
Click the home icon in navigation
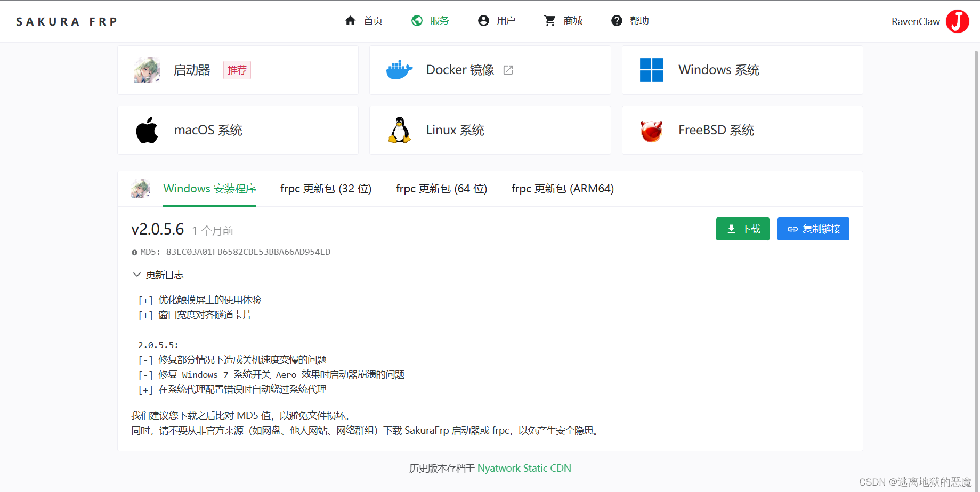point(350,21)
